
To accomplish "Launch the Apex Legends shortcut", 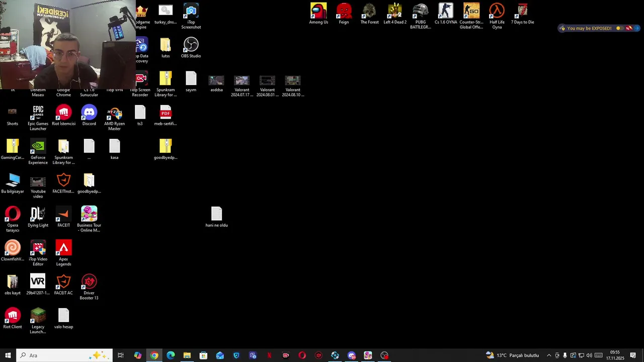I will (x=63, y=253).
